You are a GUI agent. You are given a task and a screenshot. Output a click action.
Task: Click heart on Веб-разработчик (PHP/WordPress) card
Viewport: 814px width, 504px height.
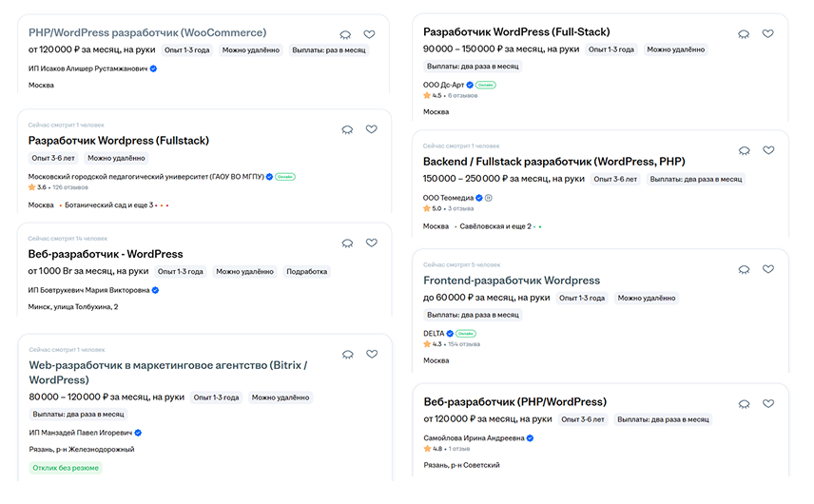coord(767,403)
